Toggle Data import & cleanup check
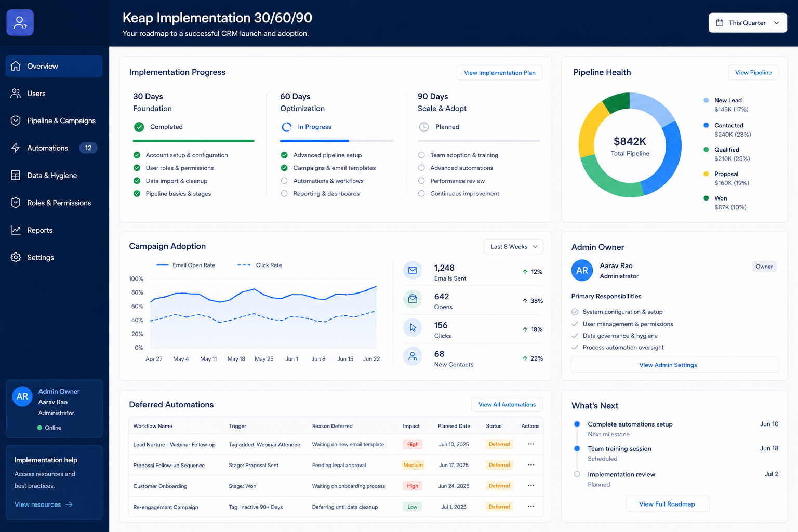This screenshot has height=532, width=798. click(137, 181)
